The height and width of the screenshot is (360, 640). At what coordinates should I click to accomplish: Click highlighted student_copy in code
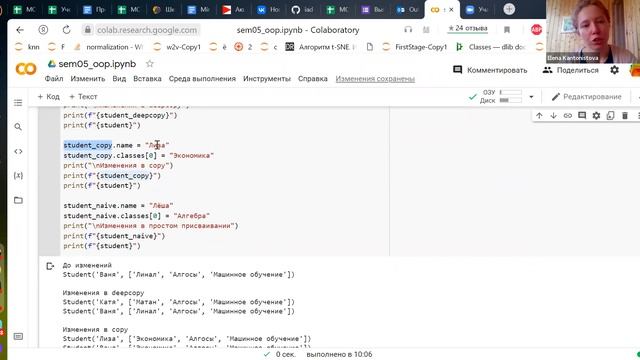point(88,145)
